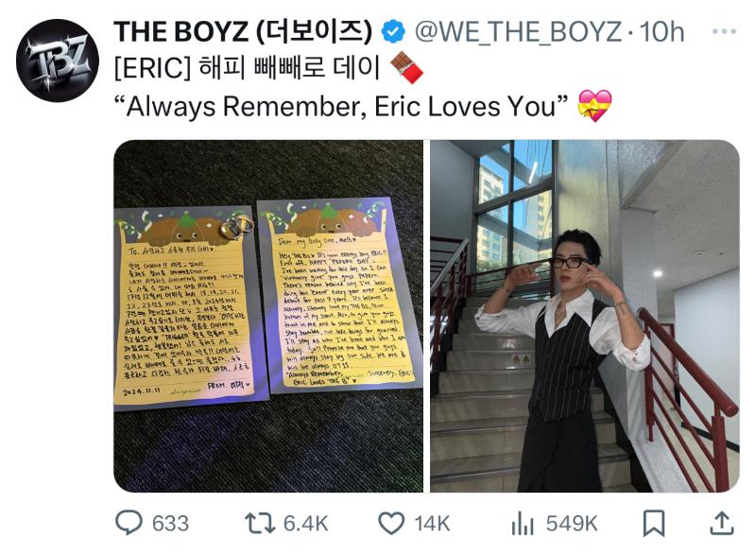Click the 6.4K reposts count
This screenshot has height=555, width=756.
305,524
